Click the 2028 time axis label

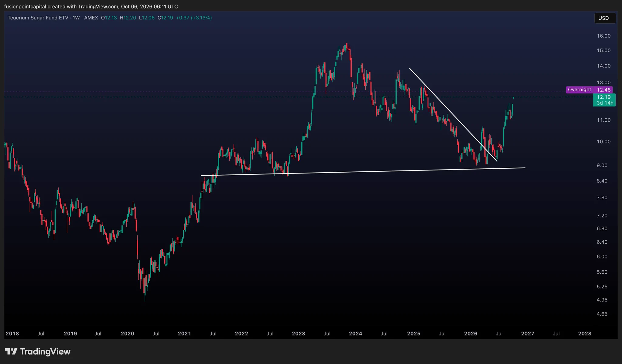585,334
